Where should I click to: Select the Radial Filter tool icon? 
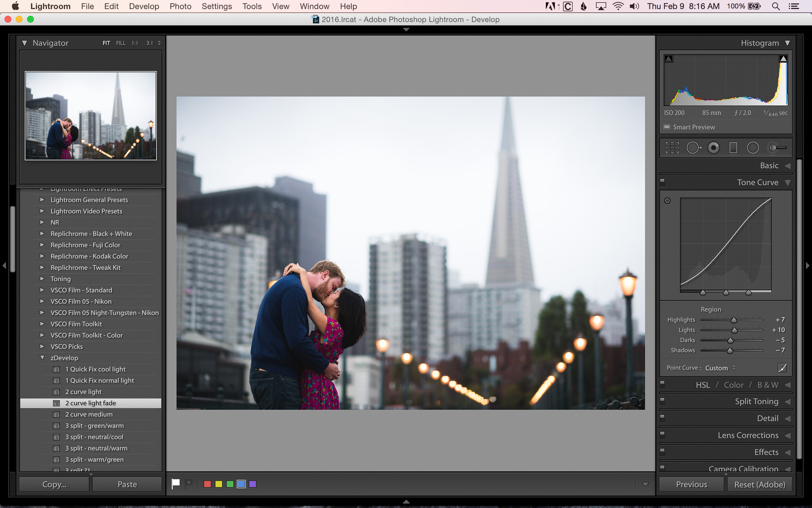754,148
